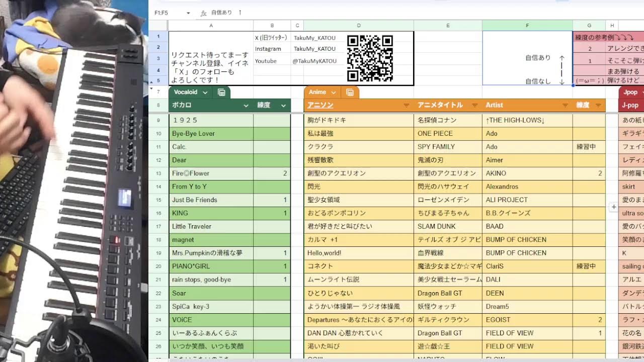Open the green 練度 column dropdown arrow

point(283,106)
